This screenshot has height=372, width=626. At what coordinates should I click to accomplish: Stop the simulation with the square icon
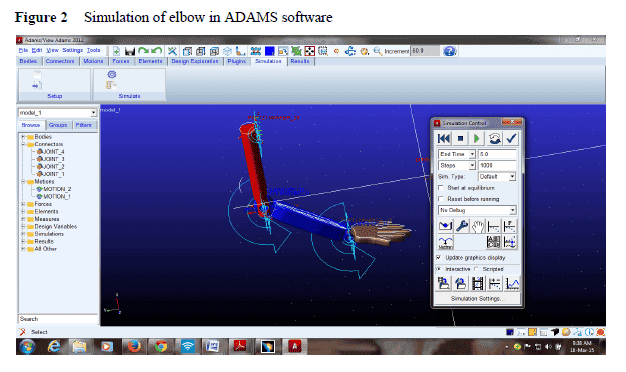click(460, 139)
